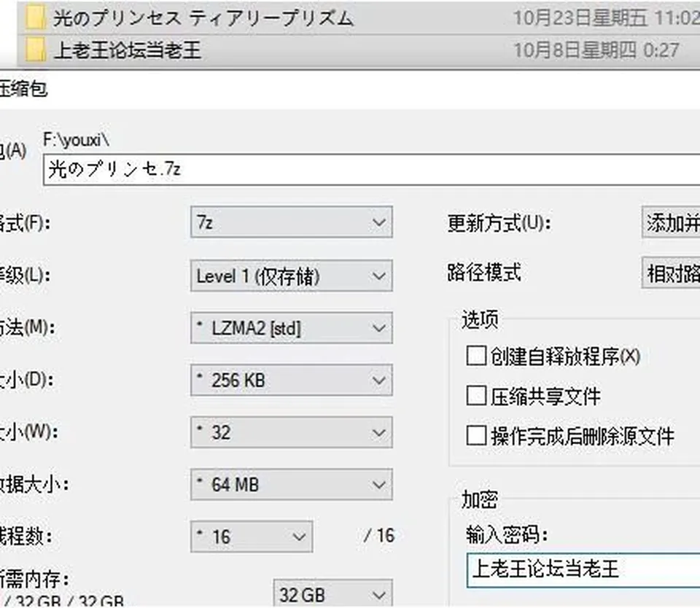The width and height of the screenshot is (700, 608).
Task: Open the thread count 16 dropdown
Action: 252,537
